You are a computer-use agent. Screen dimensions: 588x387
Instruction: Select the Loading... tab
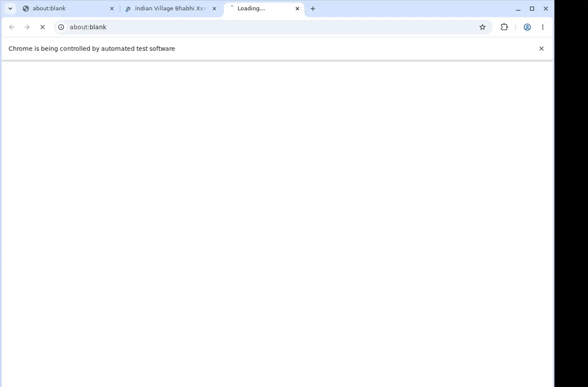[264, 8]
